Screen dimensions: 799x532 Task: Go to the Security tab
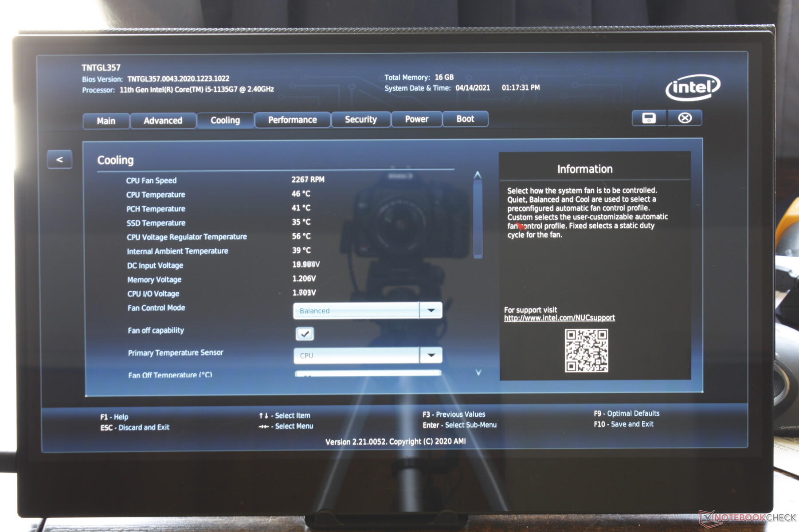361,119
